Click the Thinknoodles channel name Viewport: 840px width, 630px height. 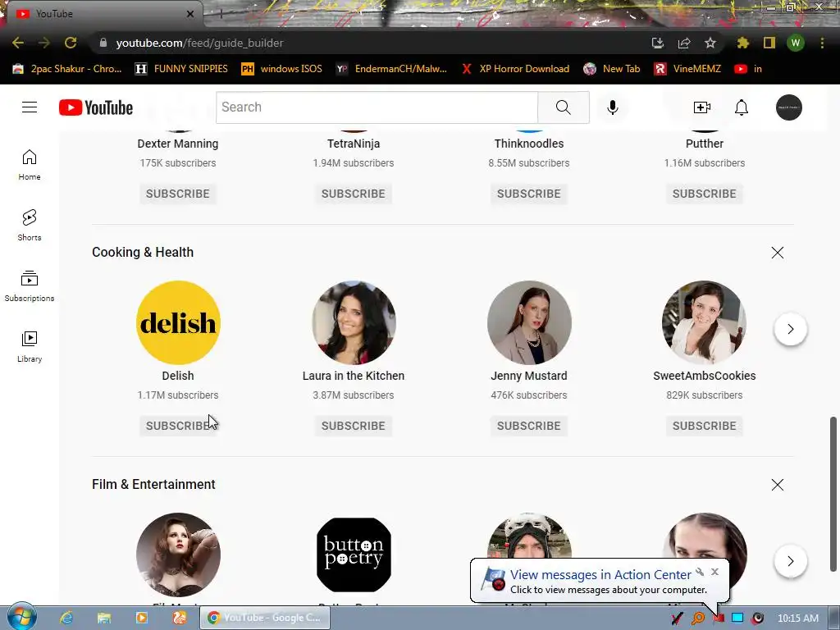pyautogui.click(x=529, y=144)
